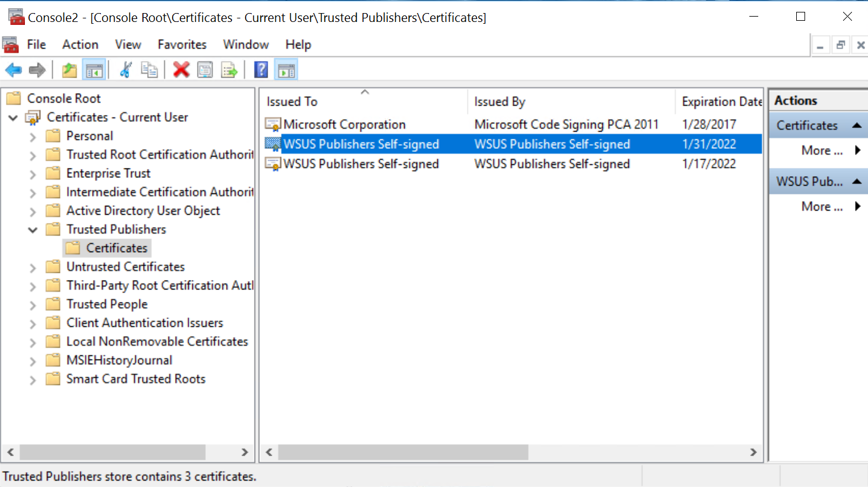
Task: Toggle Show/Hide Console Tree toolbar icon
Action: [94, 70]
